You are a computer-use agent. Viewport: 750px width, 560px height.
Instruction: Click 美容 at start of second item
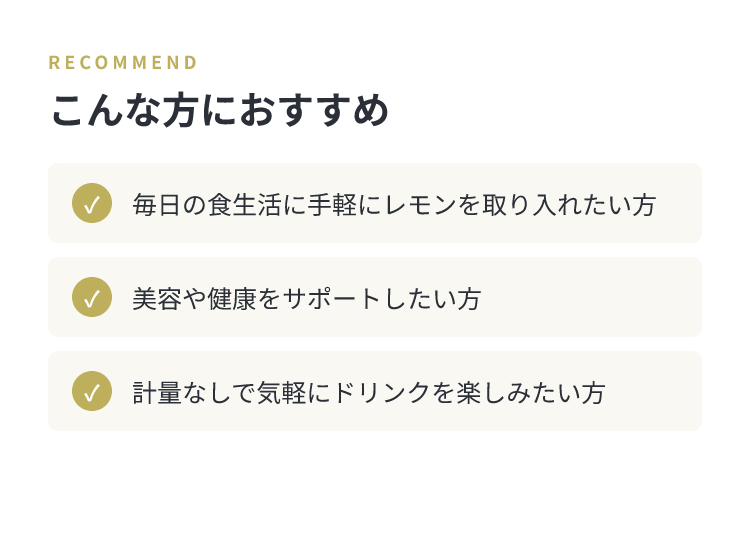(157, 299)
